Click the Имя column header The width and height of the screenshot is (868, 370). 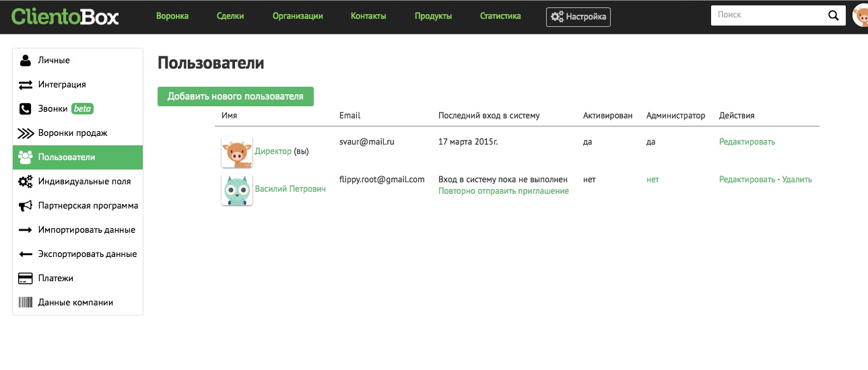[x=229, y=116]
